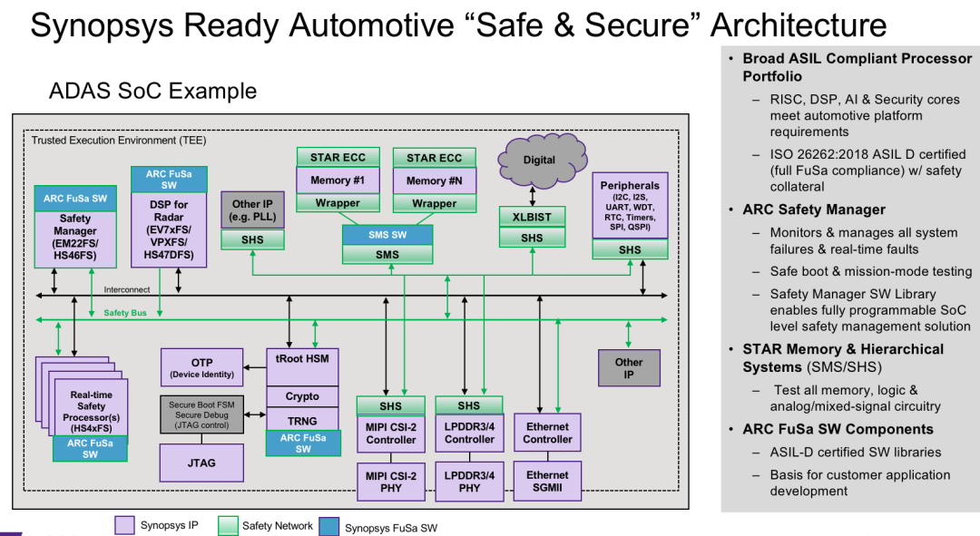Click ARC FuSa SW under Real-time Safety Processor(s)
Image resolution: width=980 pixels, height=536 pixels.
click(x=90, y=449)
